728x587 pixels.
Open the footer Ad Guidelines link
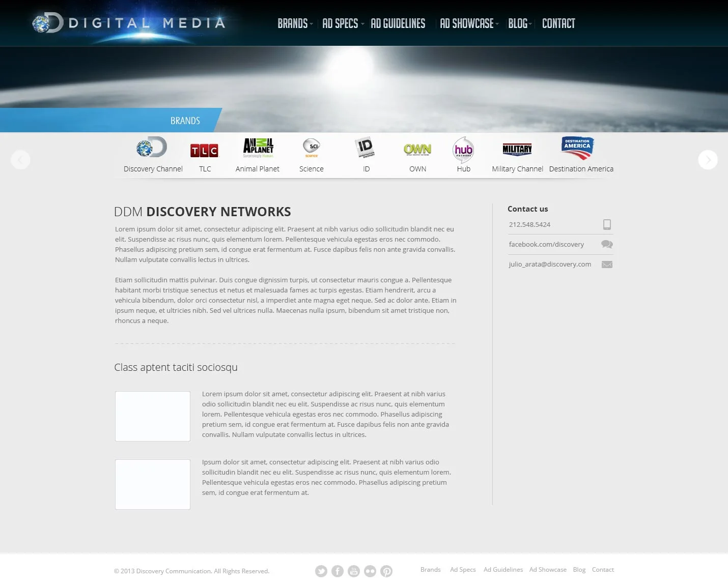(503, 570)
